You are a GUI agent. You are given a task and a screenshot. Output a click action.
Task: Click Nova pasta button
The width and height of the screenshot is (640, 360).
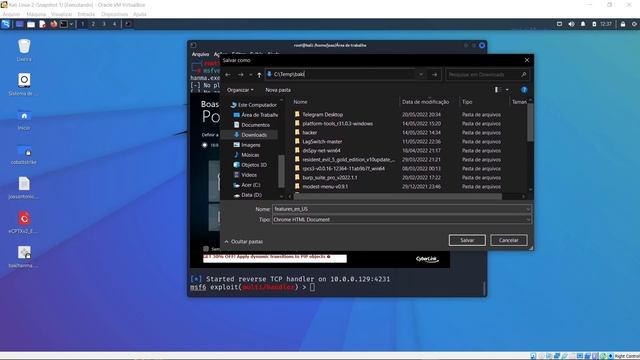coord(278,90)
